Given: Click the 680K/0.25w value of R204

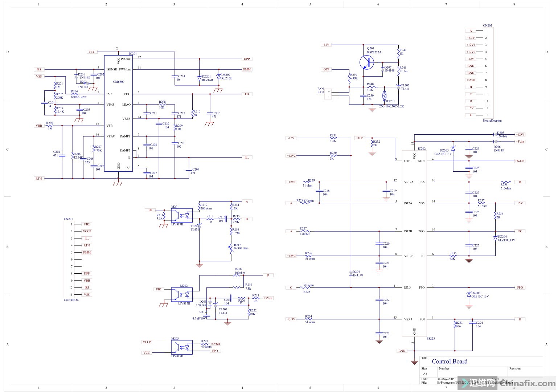Looking at the screenshot, I should (78, 97).
